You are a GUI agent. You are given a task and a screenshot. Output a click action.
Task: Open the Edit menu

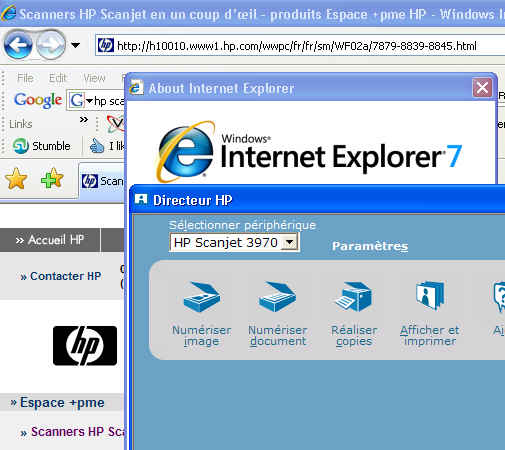[x=58, y=78]
